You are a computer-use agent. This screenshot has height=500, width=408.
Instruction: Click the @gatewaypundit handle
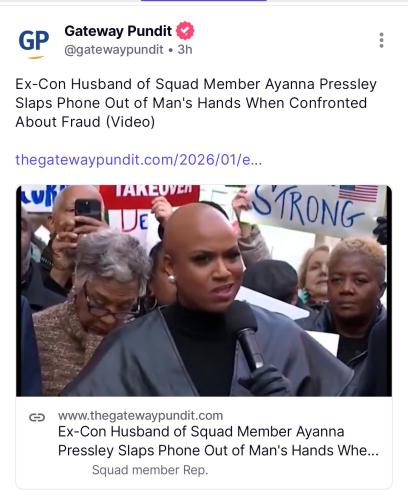[x=114, y=50]
